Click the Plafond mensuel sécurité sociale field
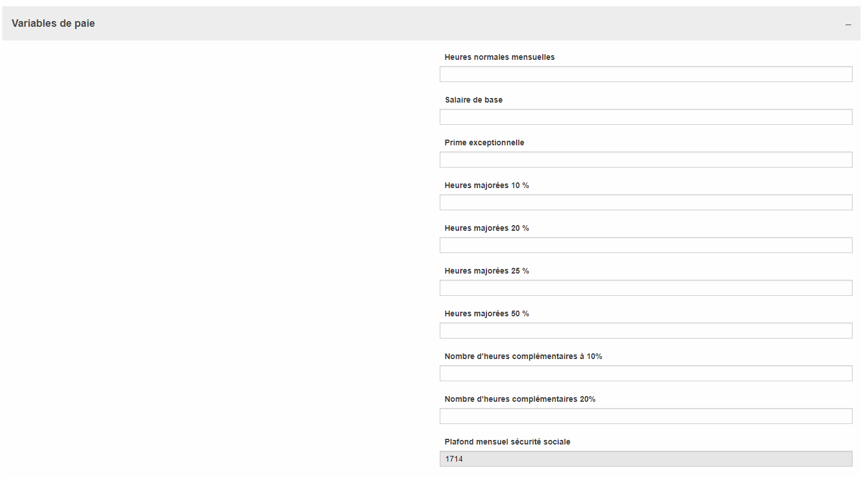The image size is (868, 477). pyautogui.click(x=646, y=459)
